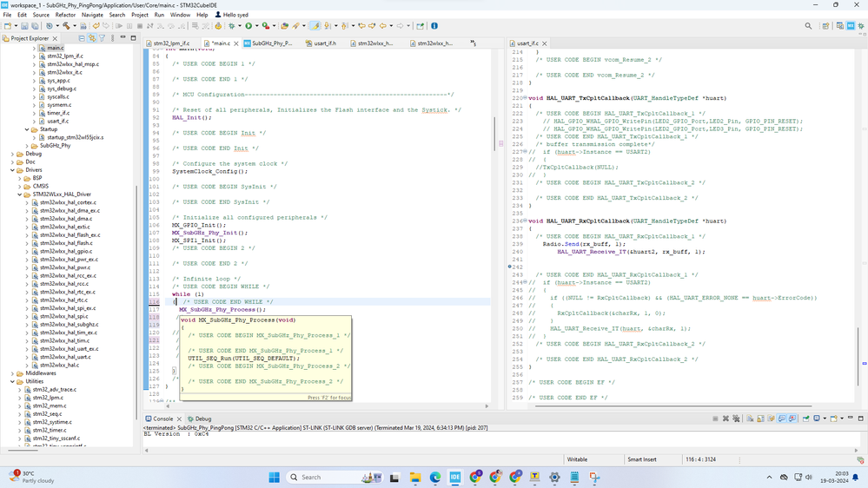Click Collapse All in Project Explorer

point(82,38)
